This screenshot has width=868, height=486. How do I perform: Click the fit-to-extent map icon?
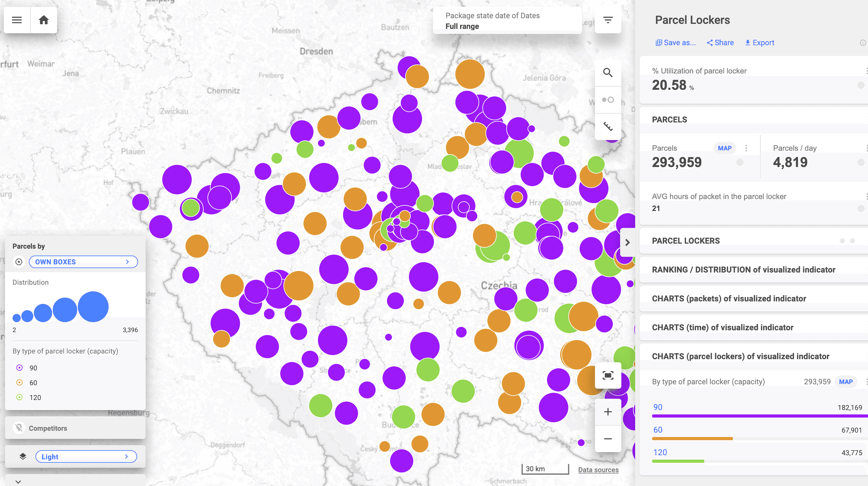pyautogui.click(x=608, y=375)
